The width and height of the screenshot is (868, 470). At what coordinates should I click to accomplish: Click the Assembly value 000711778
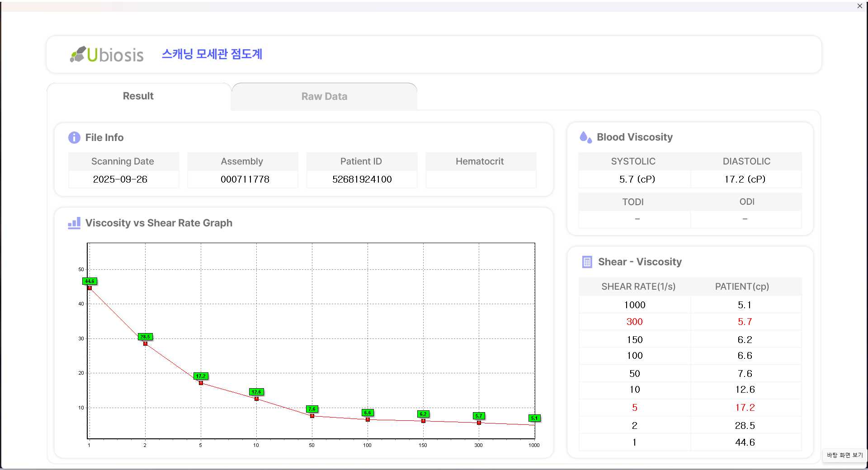click(x=245, y=179)
